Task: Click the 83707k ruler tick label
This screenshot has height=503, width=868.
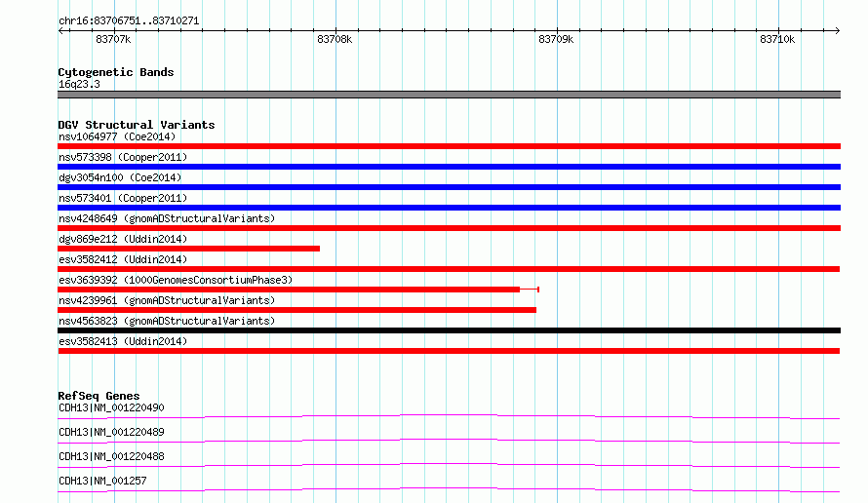Action: coord(113,39)
